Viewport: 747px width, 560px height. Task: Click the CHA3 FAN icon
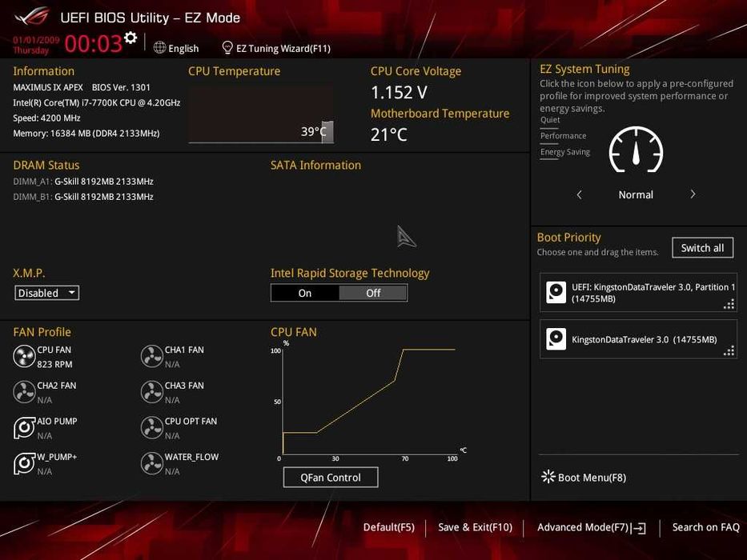pyautogui.click(x=152, y=392)
